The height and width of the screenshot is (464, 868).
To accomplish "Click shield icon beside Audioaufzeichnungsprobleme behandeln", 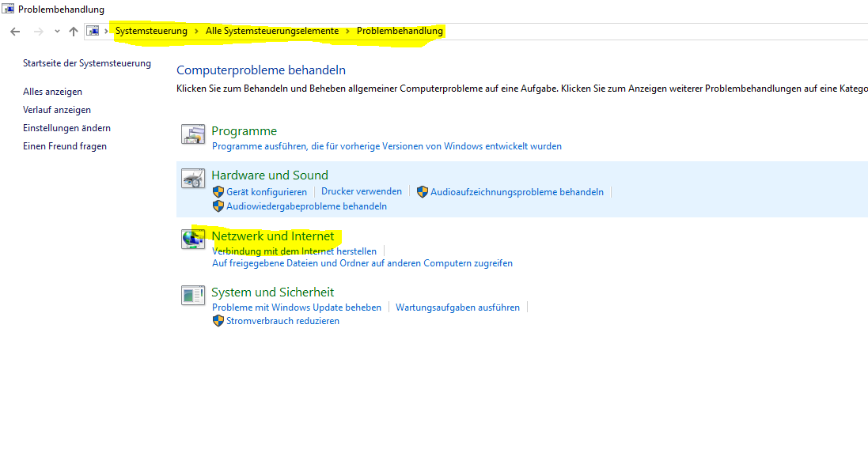I will (423, 192).
